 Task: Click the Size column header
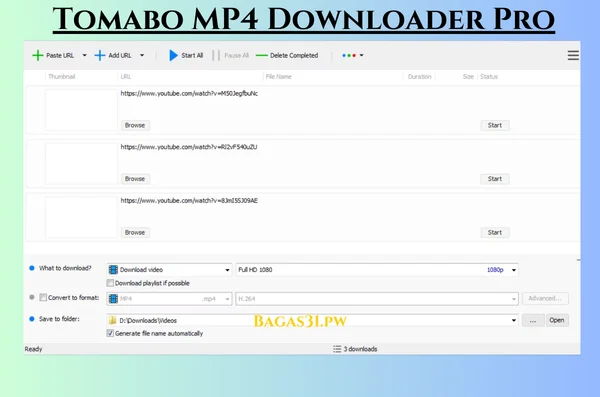[468, 77]
